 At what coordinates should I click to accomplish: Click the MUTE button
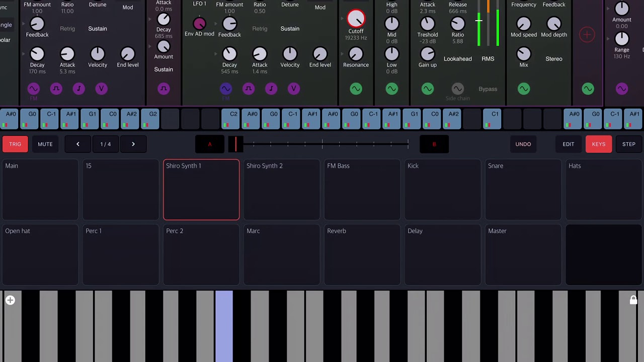(x=45, y=144)
